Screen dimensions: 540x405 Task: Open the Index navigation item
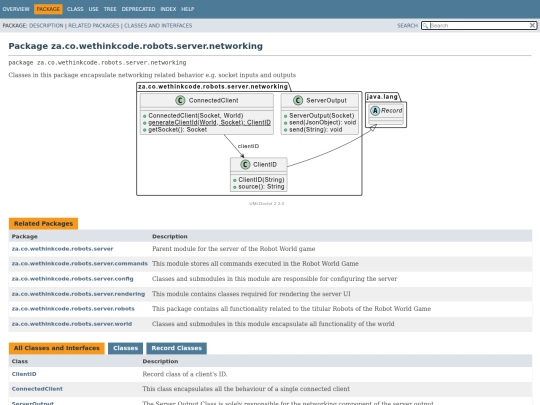[168, 9]
